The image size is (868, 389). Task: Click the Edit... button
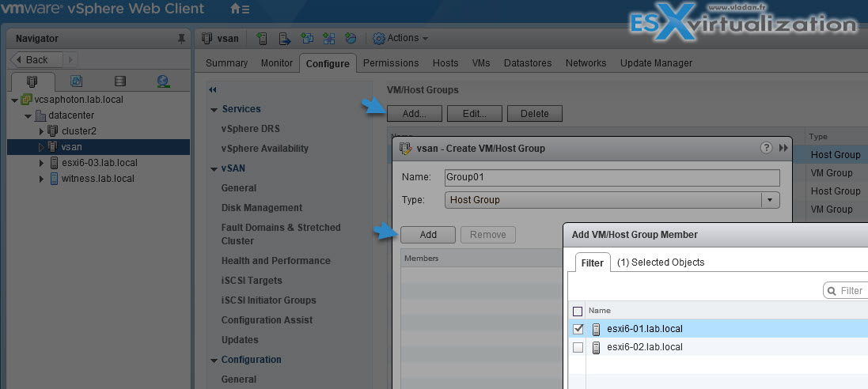pyautogui.click(x=475, y=113)
